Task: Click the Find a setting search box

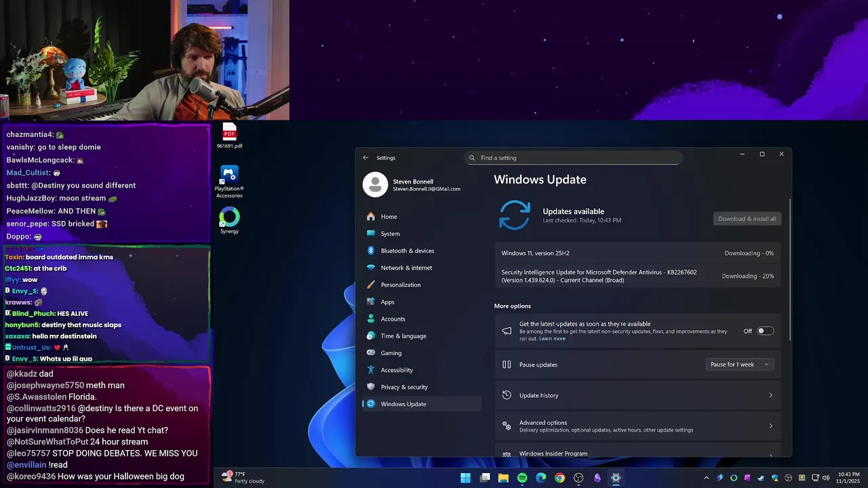Action: (x=574, y=158)
